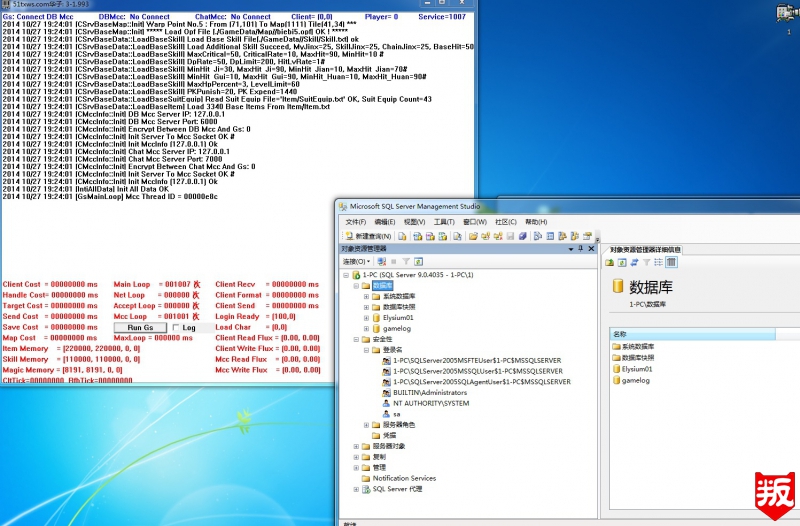Select the 对象资源管理器详细信息 tab

tap(645, 249)
